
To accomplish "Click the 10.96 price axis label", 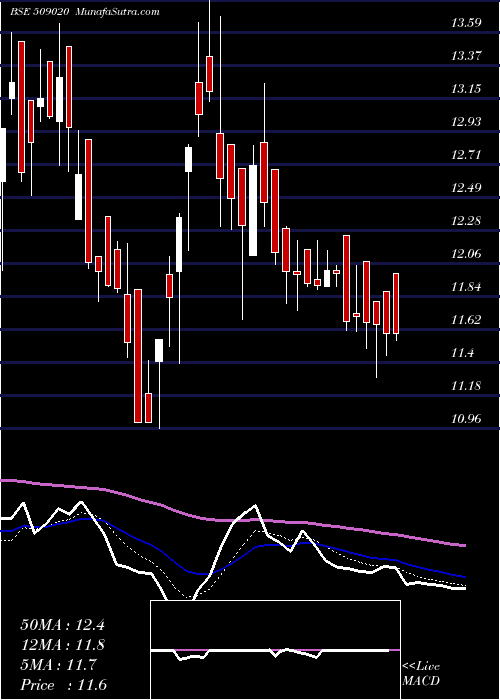I will tap(466, 419).
